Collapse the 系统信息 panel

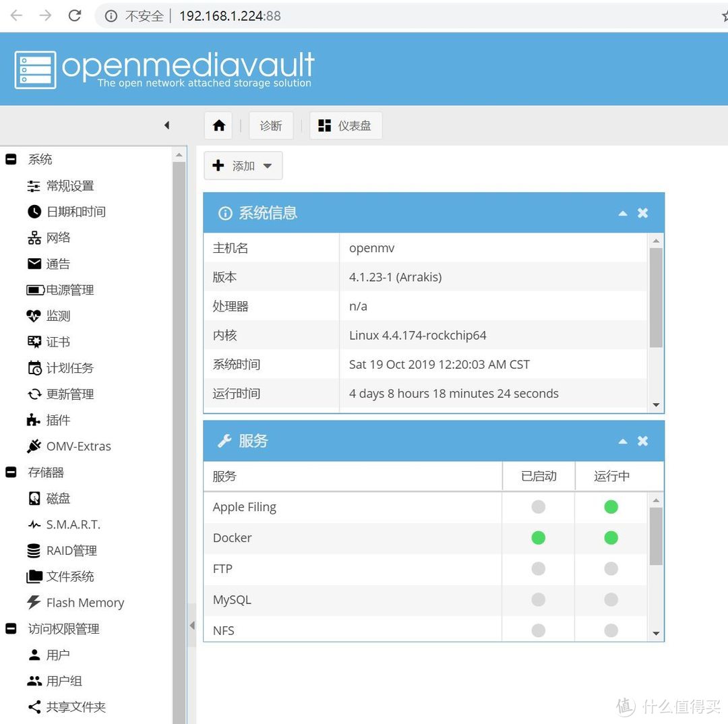point(623,213)
